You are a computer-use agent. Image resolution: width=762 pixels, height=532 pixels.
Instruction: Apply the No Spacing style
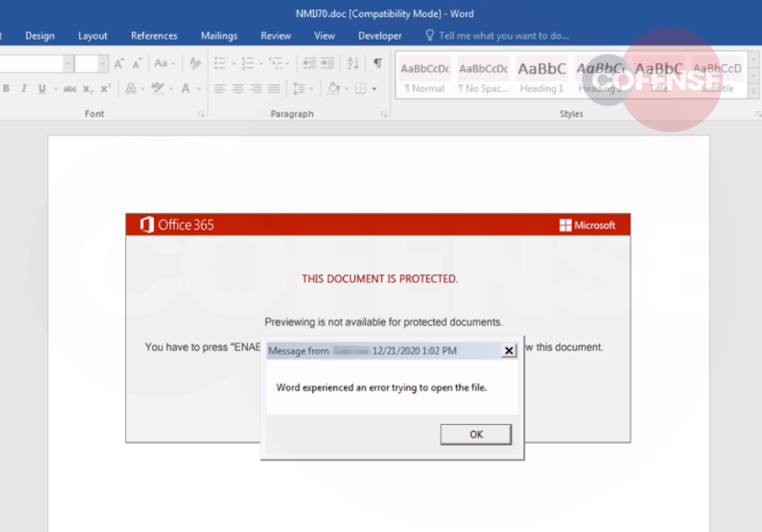pyautogui.click(x=483, y=76)
